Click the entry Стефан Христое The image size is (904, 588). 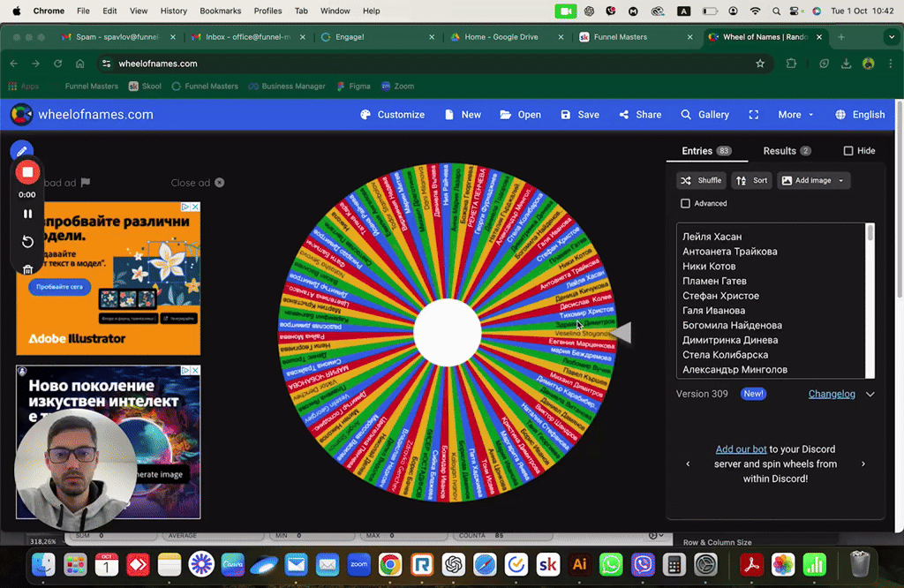coord(720,296)
